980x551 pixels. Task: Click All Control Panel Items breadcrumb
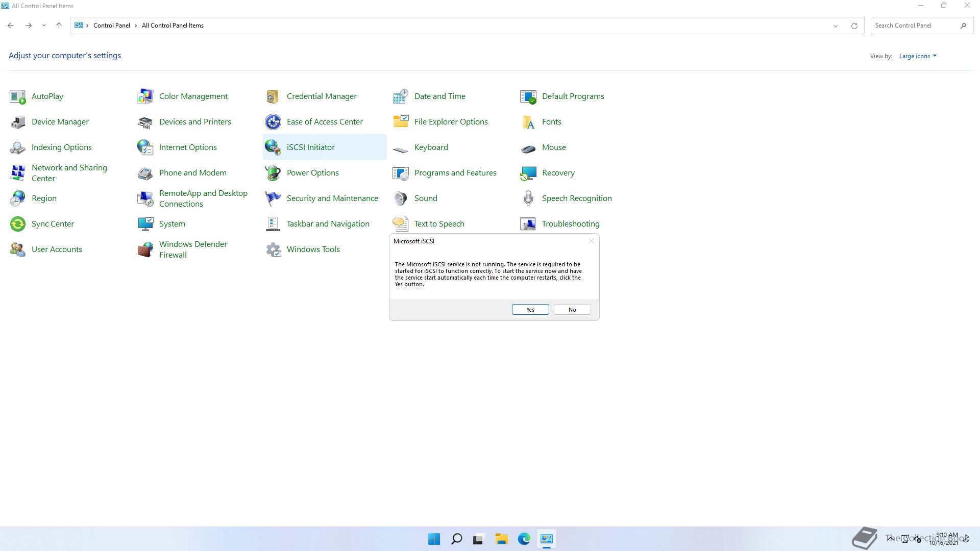(173, 26)
